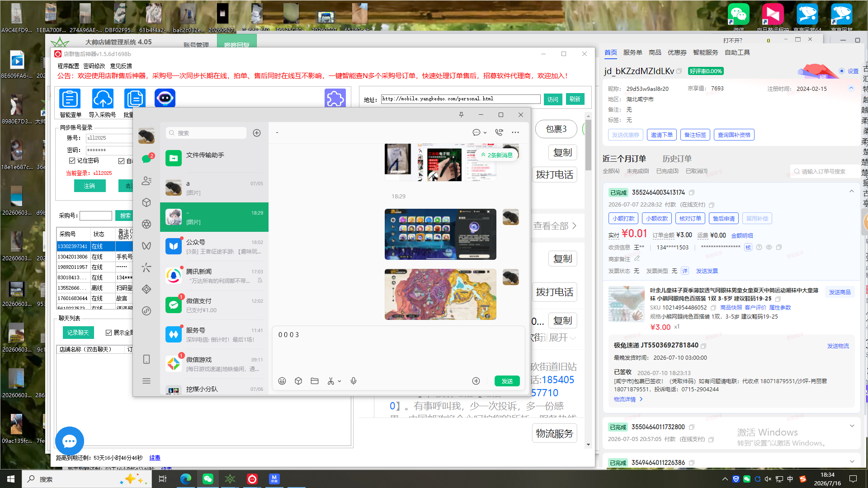868x488 pixels.
Task: Open the emoji picker in WeChat input bar
Action: (282, 381)
